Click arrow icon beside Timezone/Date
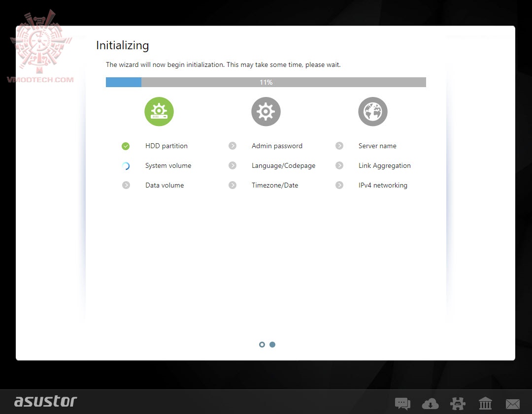Image resolution: width=532 pixels, height=414 pixels. coord(233,185)
